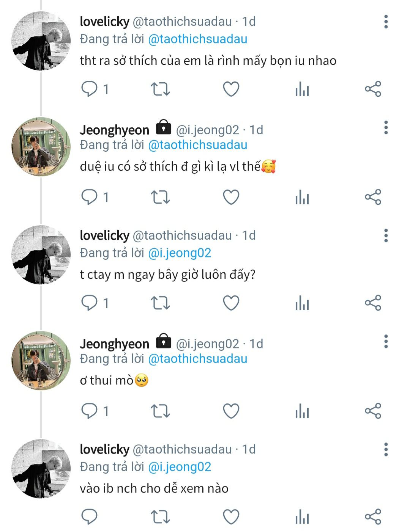The height and width of the screenshot is (532, 410).
Task: Open Jeonghyeon avatar on "ơ thui mò" tweet
Action: tap(41, 361)
